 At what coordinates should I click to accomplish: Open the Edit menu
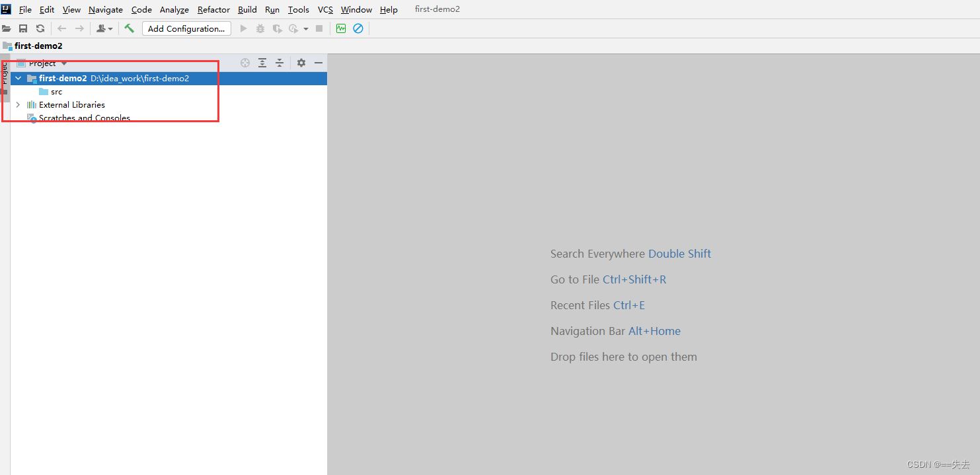47,9
